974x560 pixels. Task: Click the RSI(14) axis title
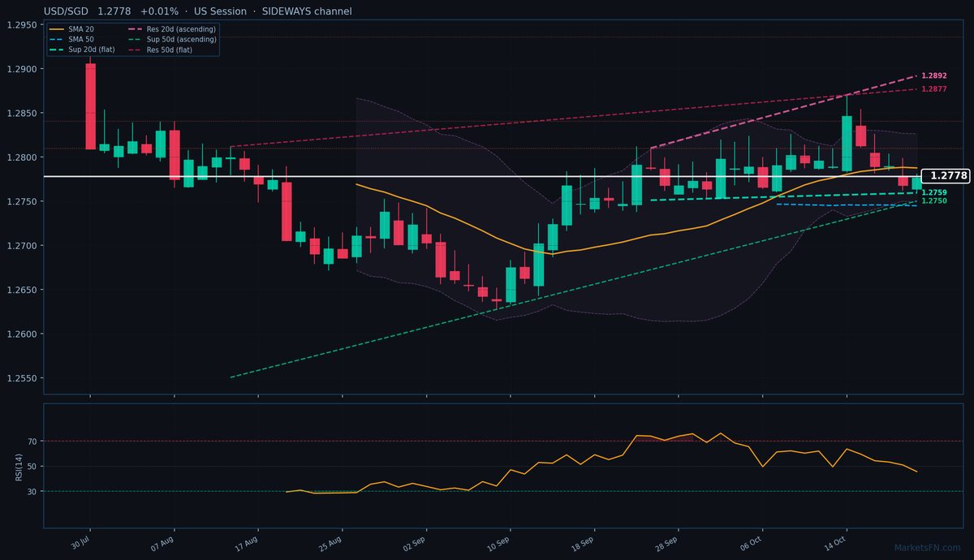[x=19, y=467]
